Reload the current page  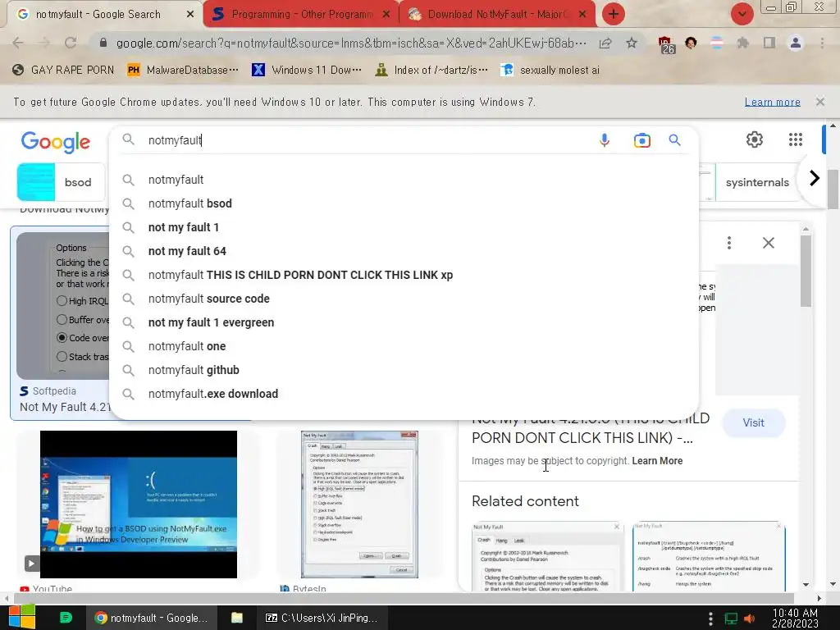pyautogui.click(x=71, y=43)
